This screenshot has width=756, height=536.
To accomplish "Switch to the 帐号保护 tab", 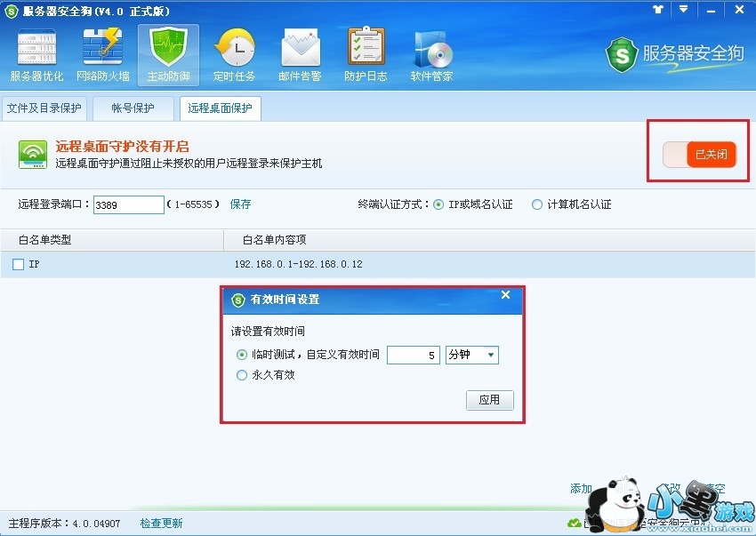I will pos(133,108).
